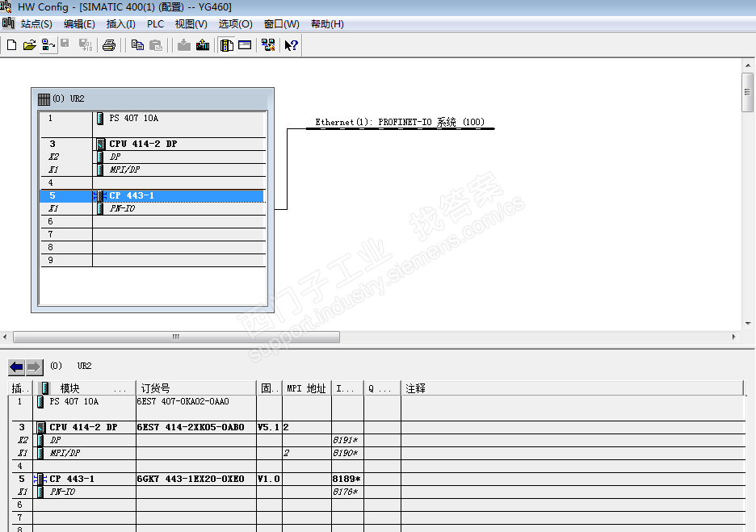Viewport: 756px width, 532px height.
Task: Click order number 6ES7 414-2XK05-0AB0
Action: (x=191, y=427)
